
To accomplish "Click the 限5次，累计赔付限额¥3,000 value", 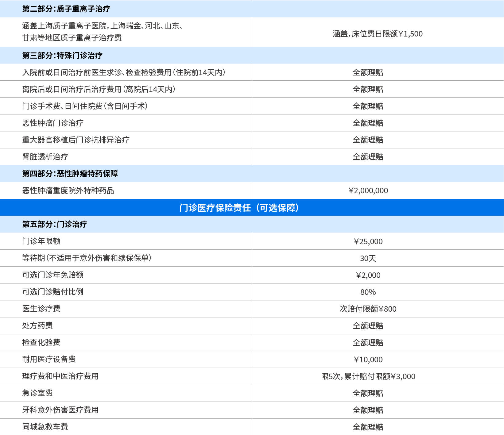I will [368, 376].
